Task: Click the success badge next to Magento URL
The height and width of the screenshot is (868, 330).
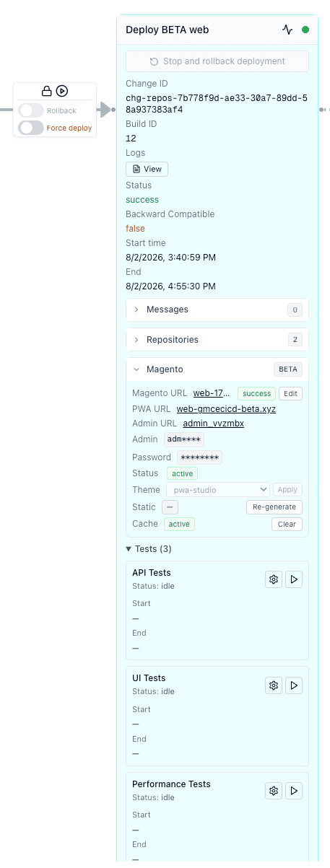Action: [x=256, y=393]
